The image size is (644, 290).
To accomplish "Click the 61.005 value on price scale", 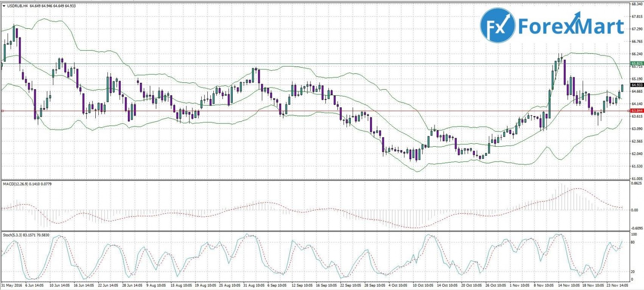I will click(x=637, y=178).
